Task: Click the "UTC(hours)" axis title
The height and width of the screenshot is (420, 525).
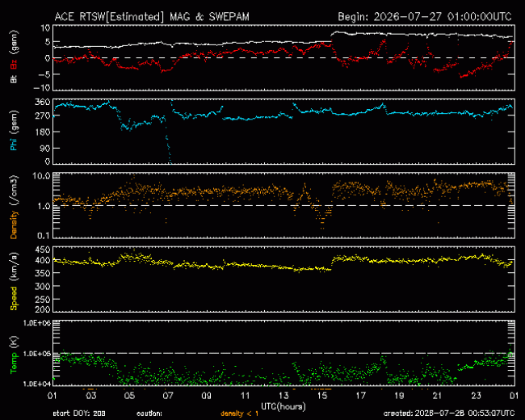Action: click(283, 406)
